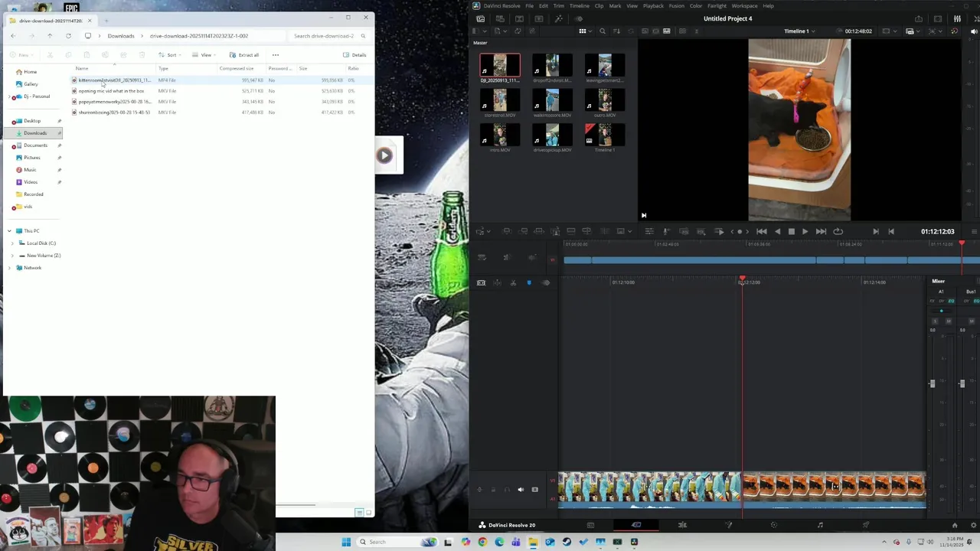Click the Play Reverse transport button
This screenshot has height=551, width=980.
pos(777,231)
